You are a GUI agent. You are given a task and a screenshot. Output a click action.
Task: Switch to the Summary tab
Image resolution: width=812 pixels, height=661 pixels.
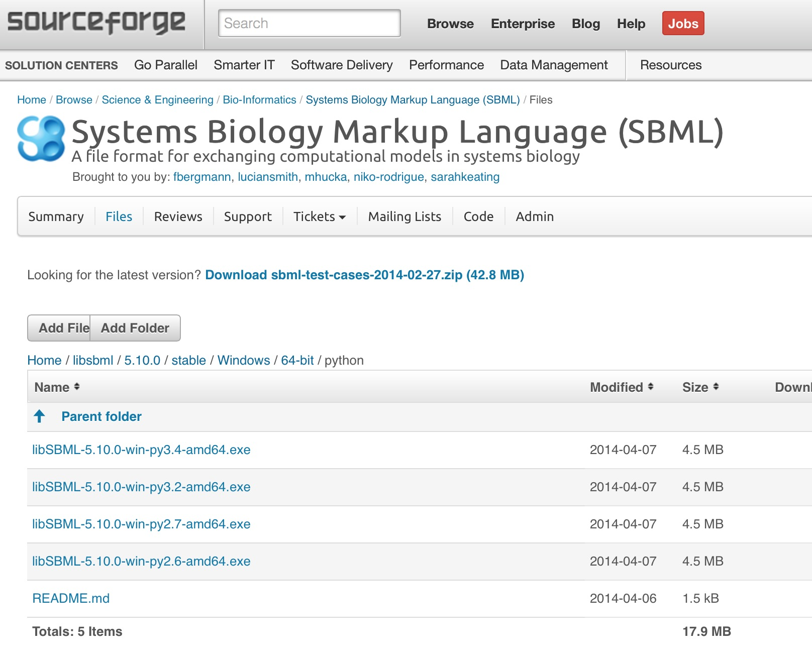tap(56, 216)
